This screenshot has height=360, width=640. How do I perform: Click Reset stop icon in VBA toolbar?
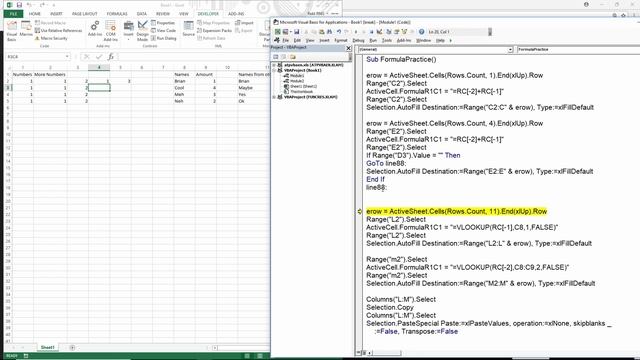click(371, 32)
